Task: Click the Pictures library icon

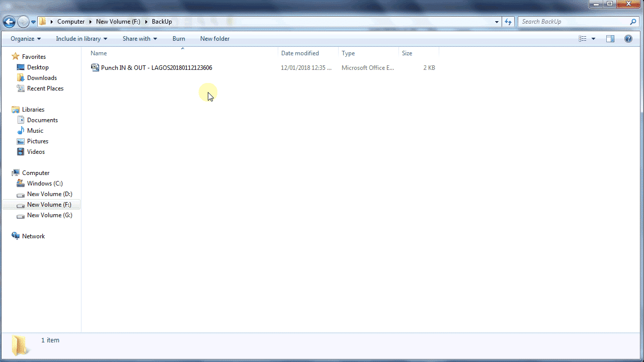Action: click(21, 141)
